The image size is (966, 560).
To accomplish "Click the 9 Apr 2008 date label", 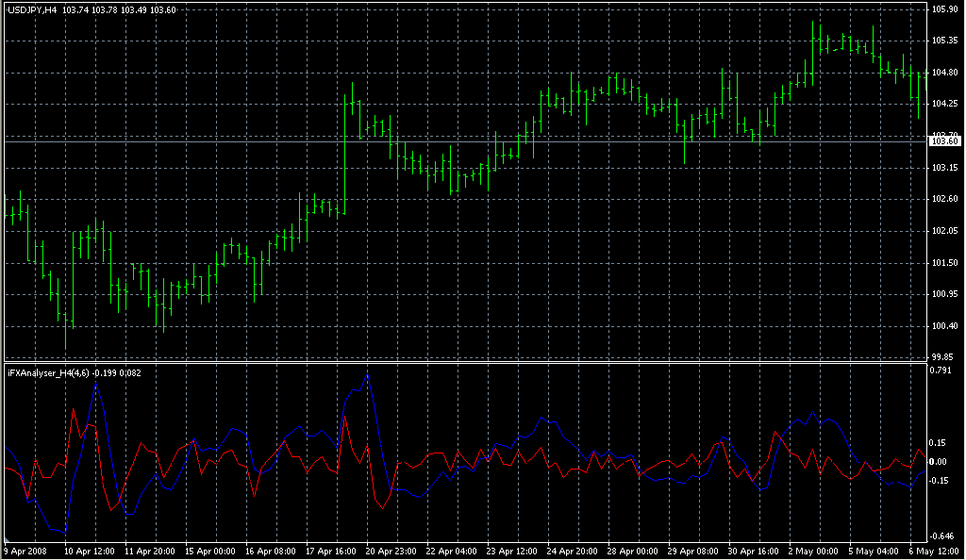I will click(x=25, y=551).
